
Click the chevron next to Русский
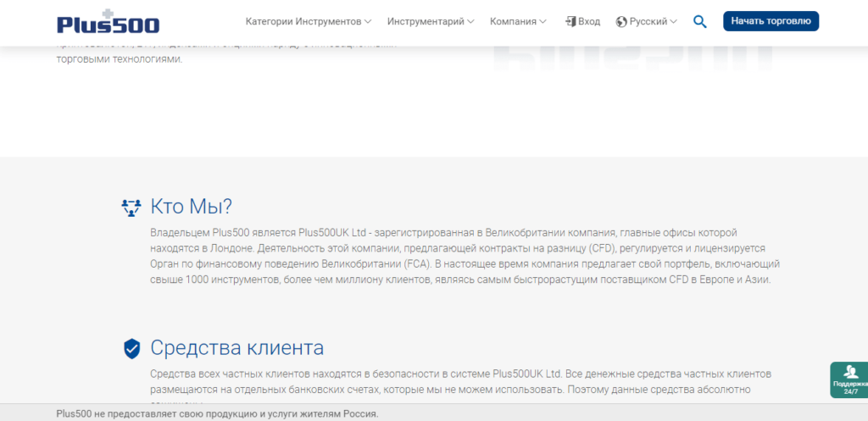[673, 21]
